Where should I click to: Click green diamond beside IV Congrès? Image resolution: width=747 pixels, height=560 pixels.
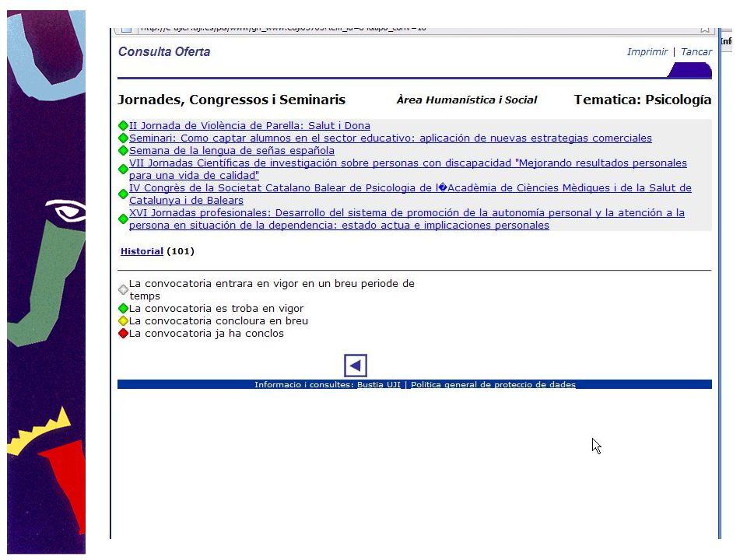(x=123, y=194)
